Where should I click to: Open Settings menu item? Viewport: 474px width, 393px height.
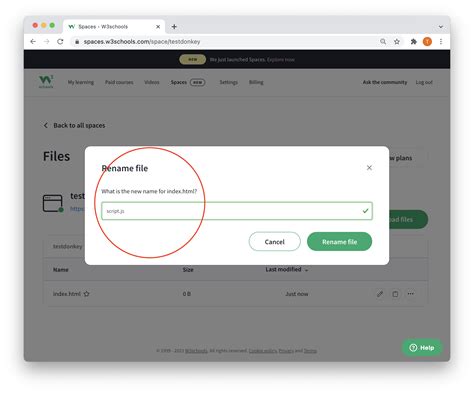click(229, 82)
